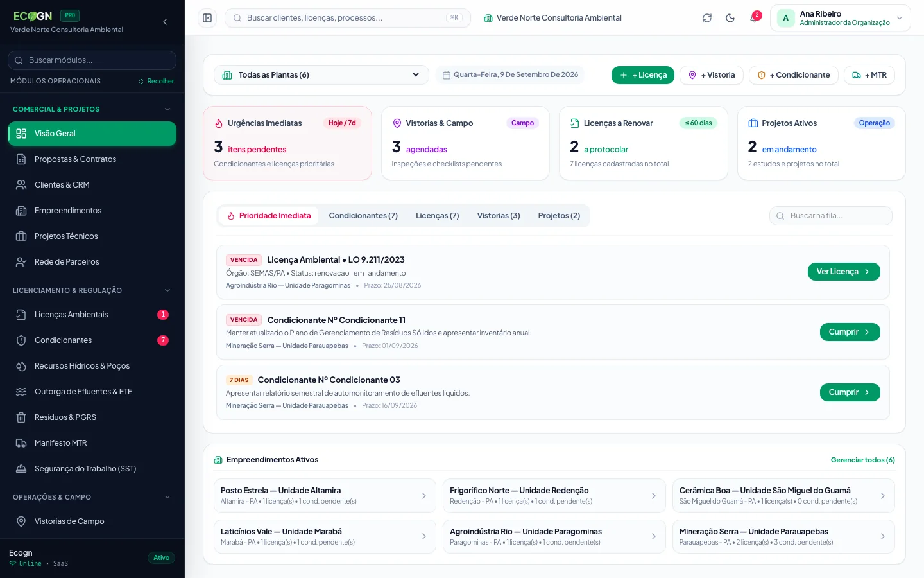Open Vistorias de Campo module

tap(92, 521)
